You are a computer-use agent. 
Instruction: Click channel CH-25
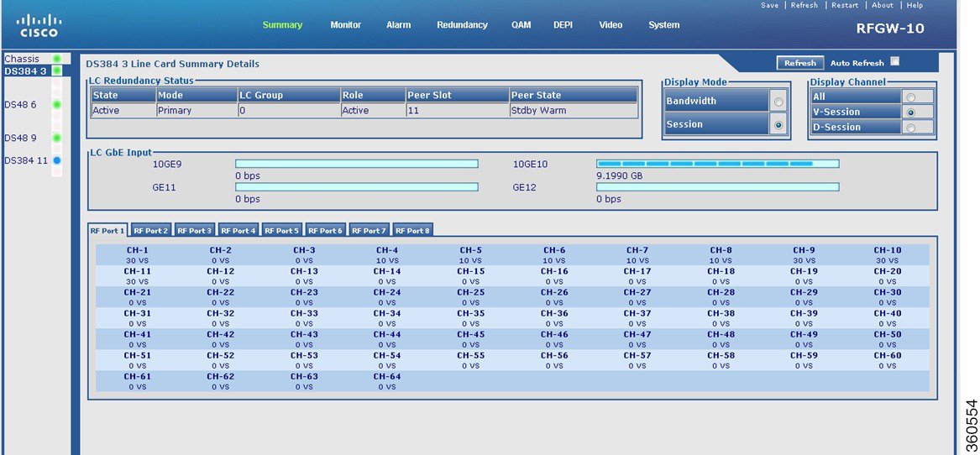point(470,292)
